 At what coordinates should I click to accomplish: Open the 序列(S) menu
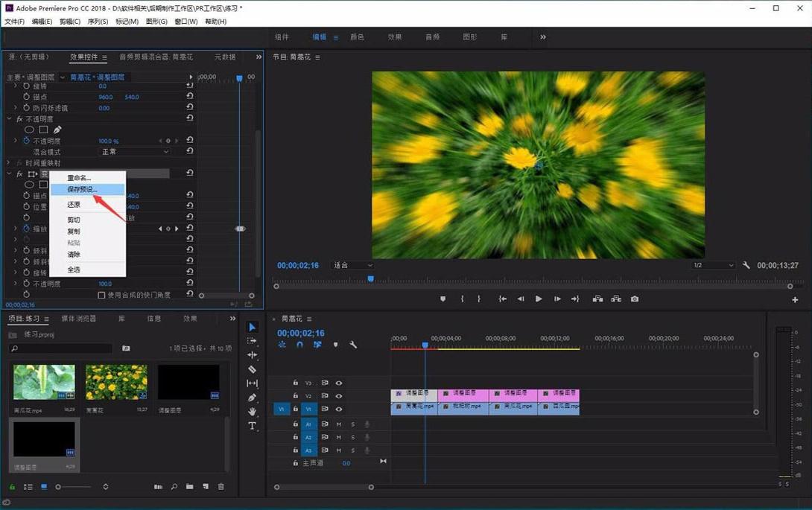click(98, 22)
